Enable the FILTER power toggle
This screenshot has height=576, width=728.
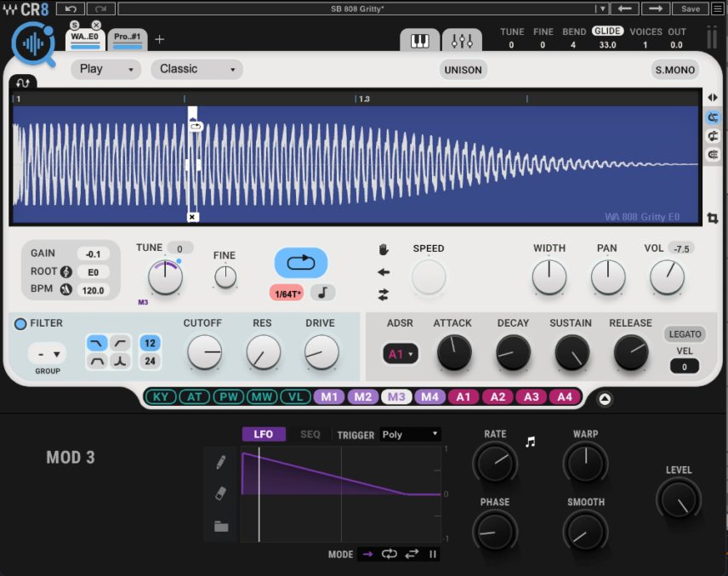tap(20, 324)
